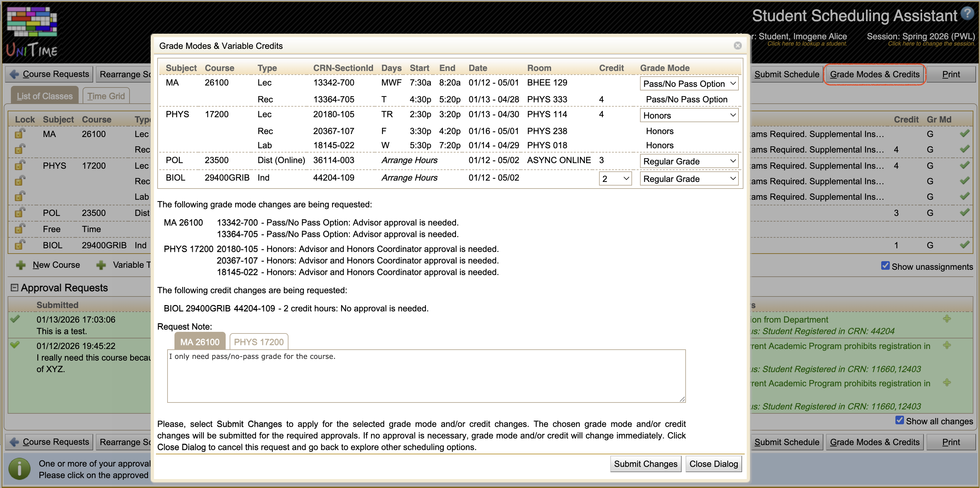Click the green checkmark in the BIOL credit row

coord(965,245)
